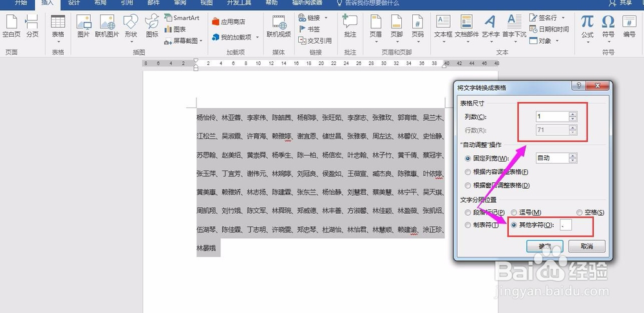Confirm dialog with 确定 button

click(x=545, y=247)
